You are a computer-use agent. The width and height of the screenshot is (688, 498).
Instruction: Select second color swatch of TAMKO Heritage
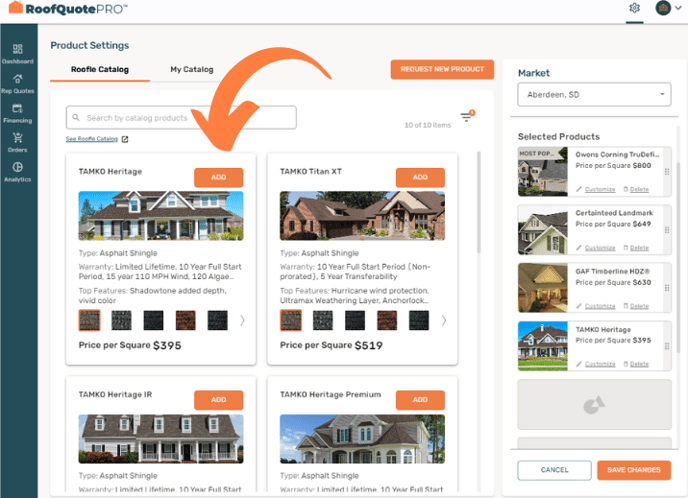(122, 320)
